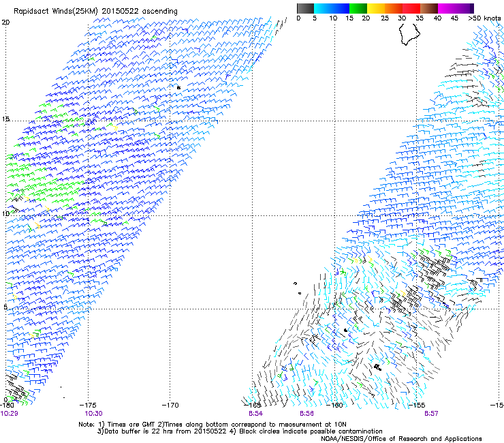Select the purple time stamp '8:57'

point(431,414)
